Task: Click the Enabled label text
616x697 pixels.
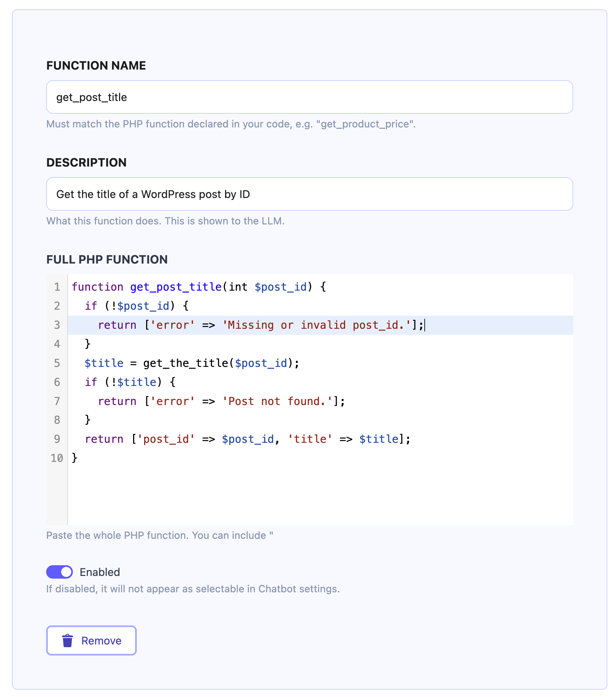Action: 100,572
